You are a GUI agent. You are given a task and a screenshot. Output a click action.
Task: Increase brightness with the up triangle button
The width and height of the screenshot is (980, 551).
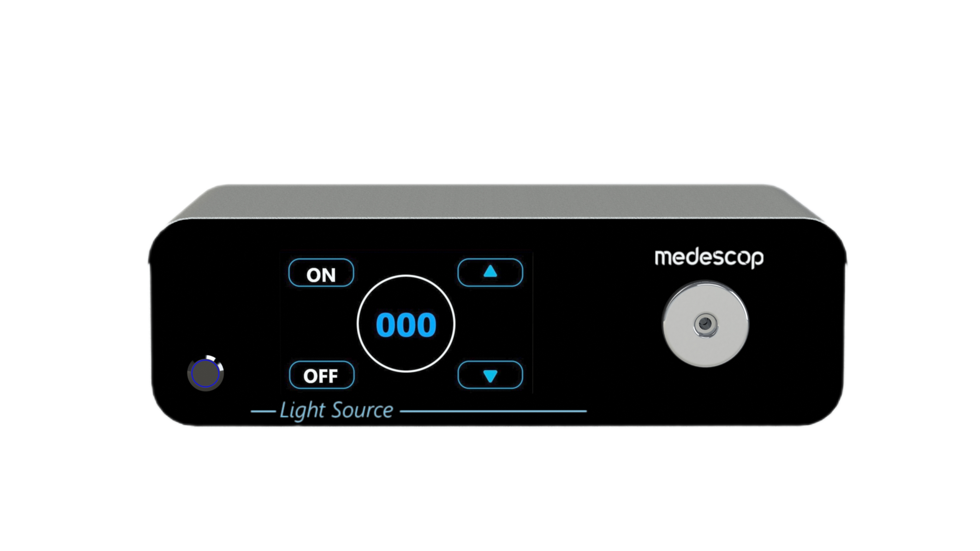coord(490,272)
